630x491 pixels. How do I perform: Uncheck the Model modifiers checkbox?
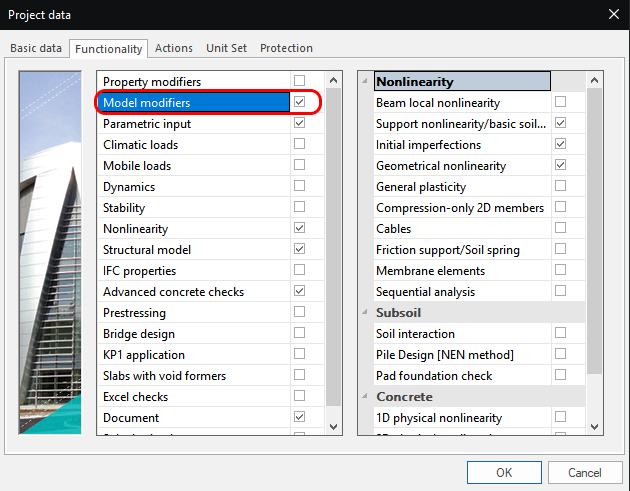[300, 103]
